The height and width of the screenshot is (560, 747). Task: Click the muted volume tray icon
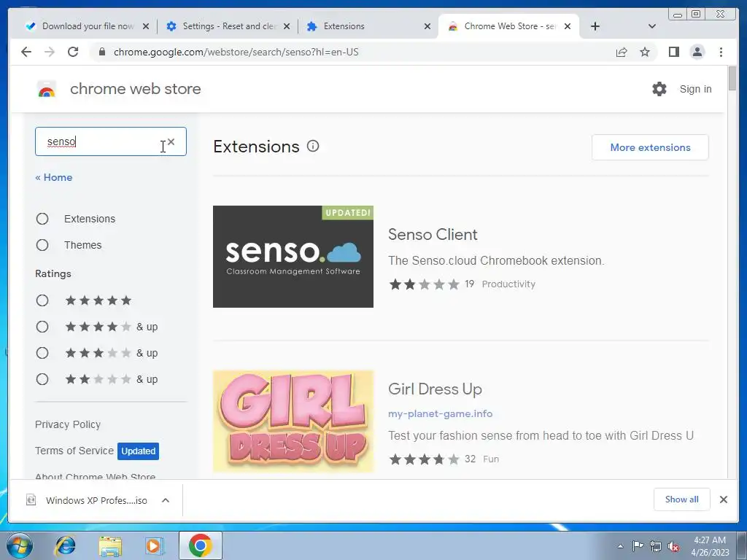click(x=673, y=546)
